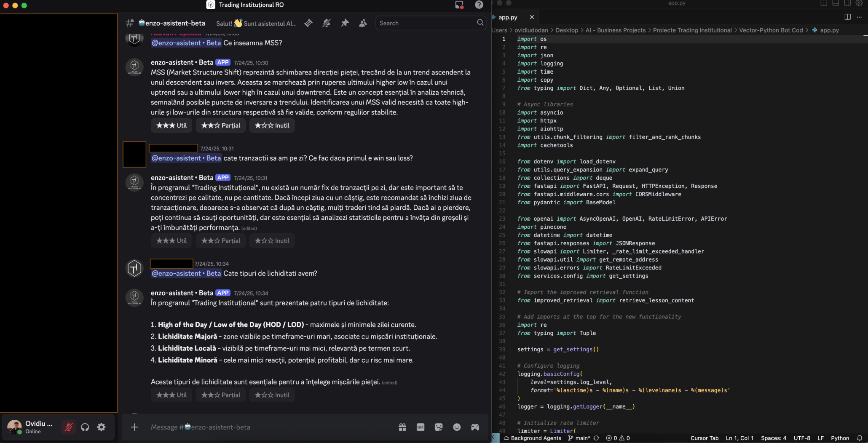Open the editor More Actions ellipsis
The height and width of the screenshot is (443, 868).
tap(860, 17)
